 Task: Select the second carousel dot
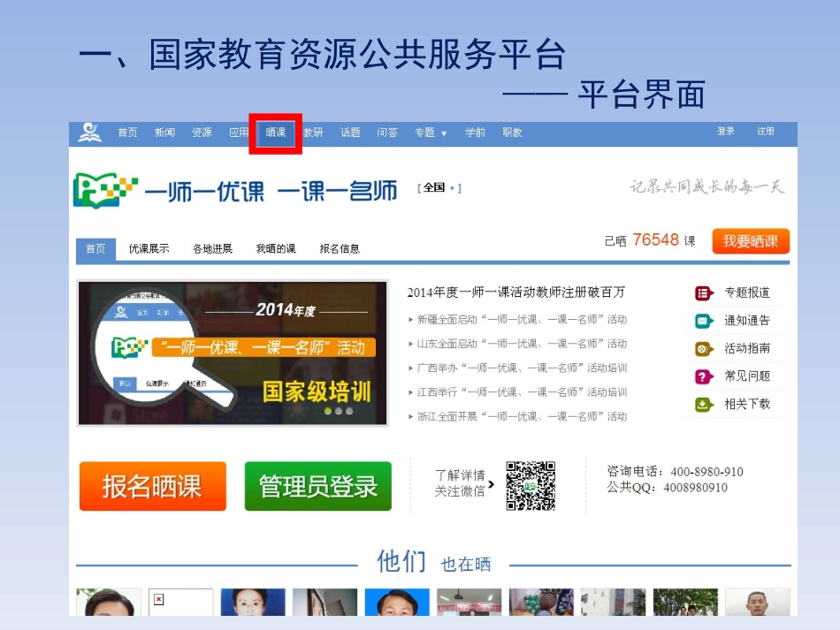(339, 411)
